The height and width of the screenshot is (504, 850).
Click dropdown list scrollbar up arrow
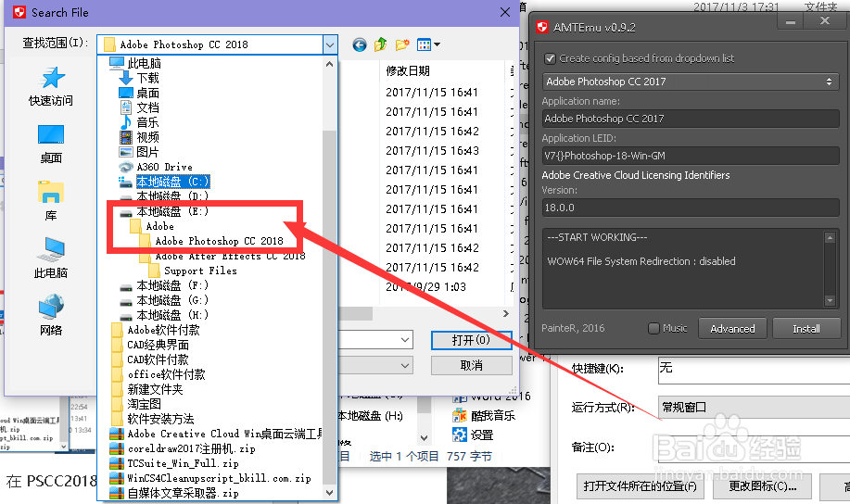pos(329,65)
